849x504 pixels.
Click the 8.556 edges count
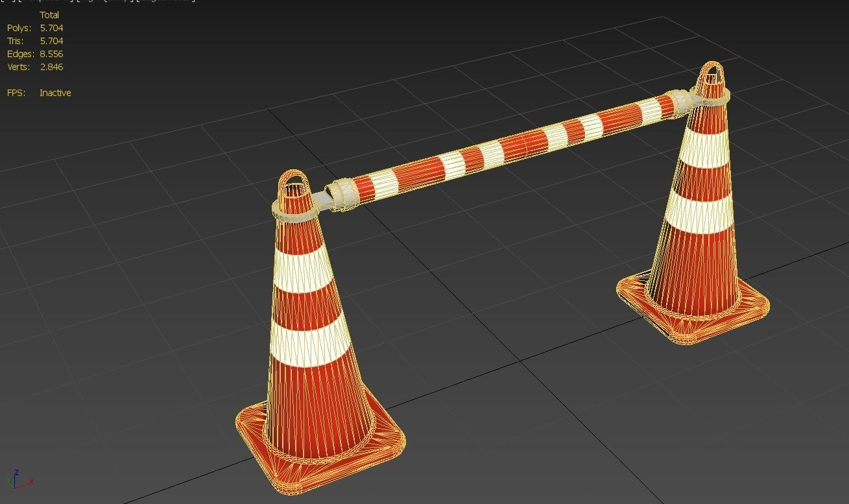[51, 54]
